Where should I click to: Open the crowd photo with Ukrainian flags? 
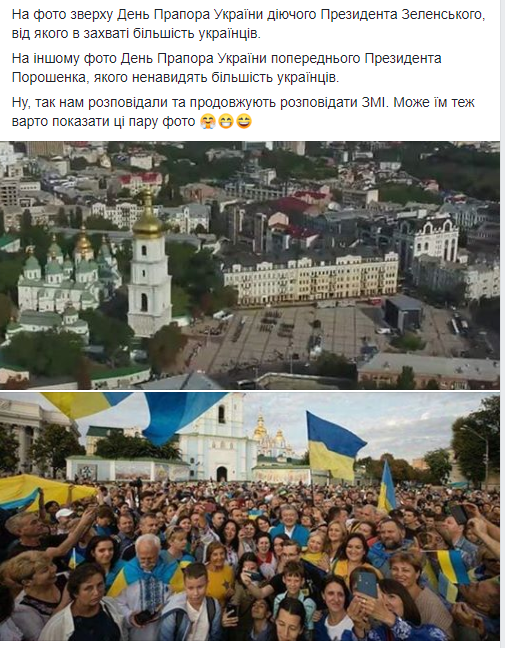(250, 516)
